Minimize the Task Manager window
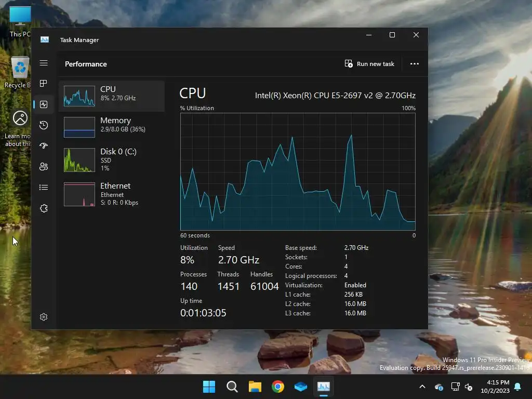Image resolution: width=532 pixels, height=399 pixels. [x=369, y=35]
